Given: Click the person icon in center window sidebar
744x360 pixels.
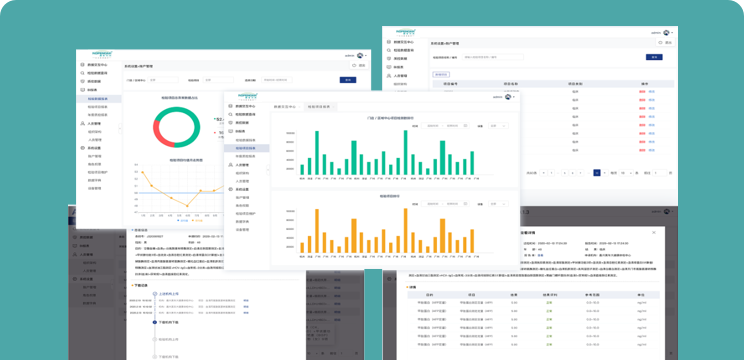Looking at the screenshot, I should click(x=231, y=165).
